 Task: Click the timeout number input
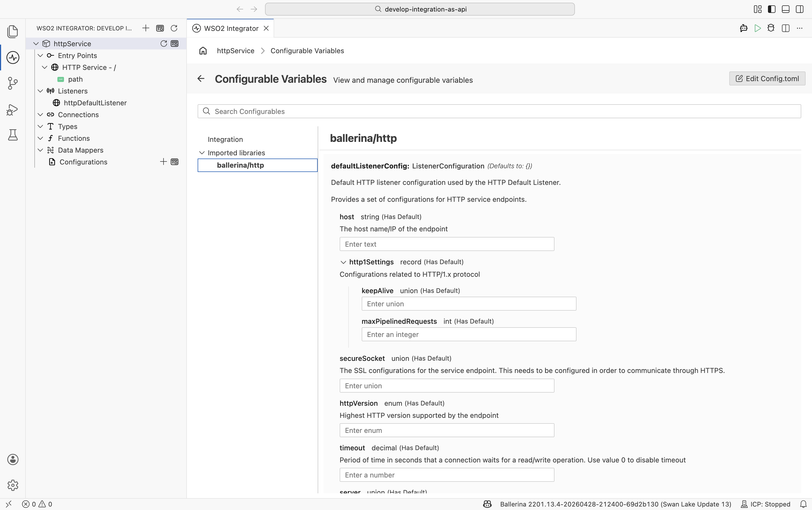pos(447,475)
